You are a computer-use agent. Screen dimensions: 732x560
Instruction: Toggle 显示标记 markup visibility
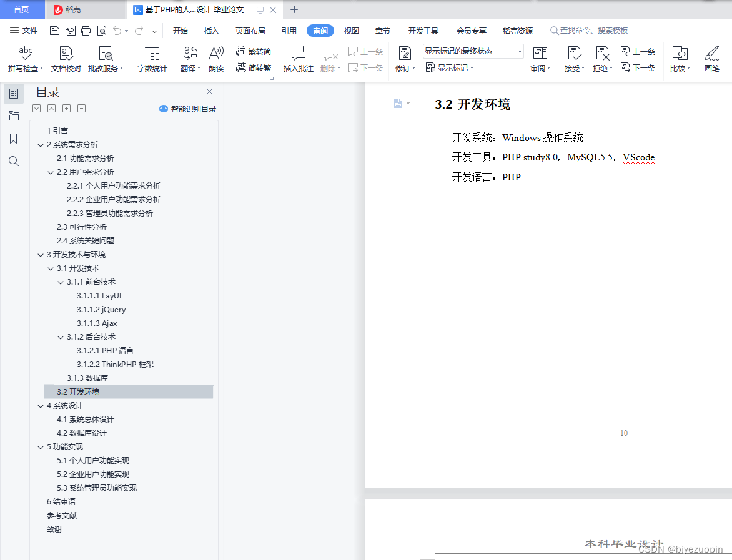click(450, 68)
